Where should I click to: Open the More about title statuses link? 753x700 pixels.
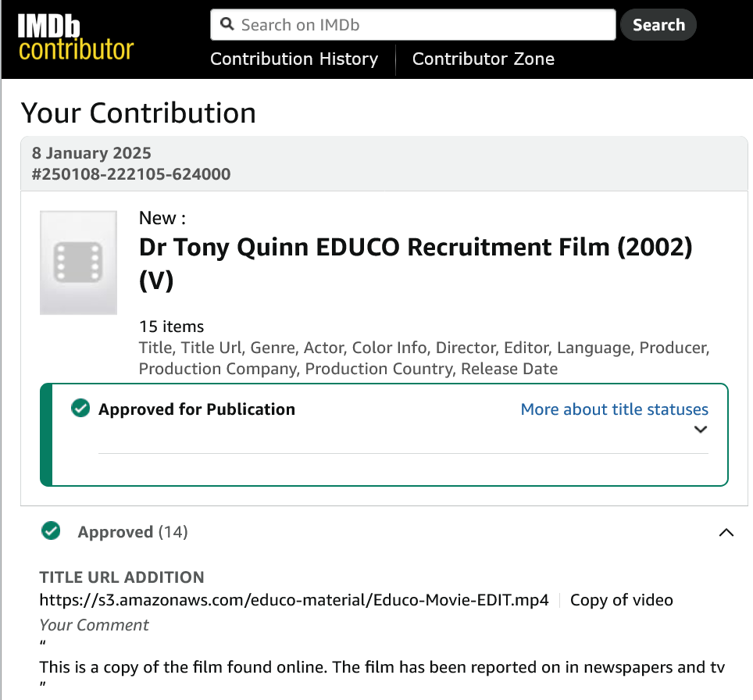(x=614, y=409)
